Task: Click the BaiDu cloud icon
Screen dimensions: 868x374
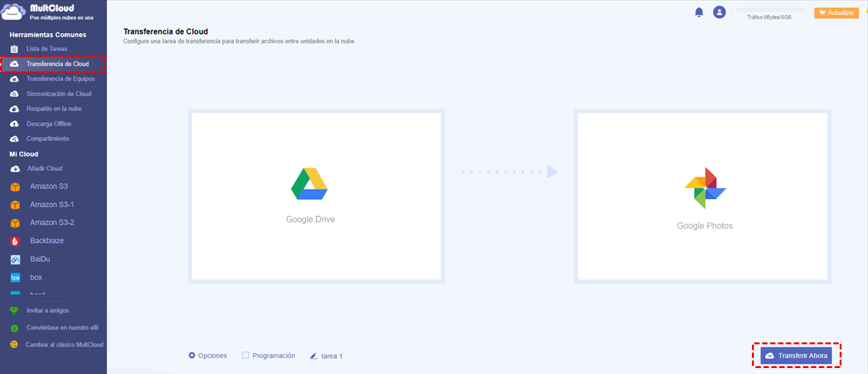Action: coord(15,259)
